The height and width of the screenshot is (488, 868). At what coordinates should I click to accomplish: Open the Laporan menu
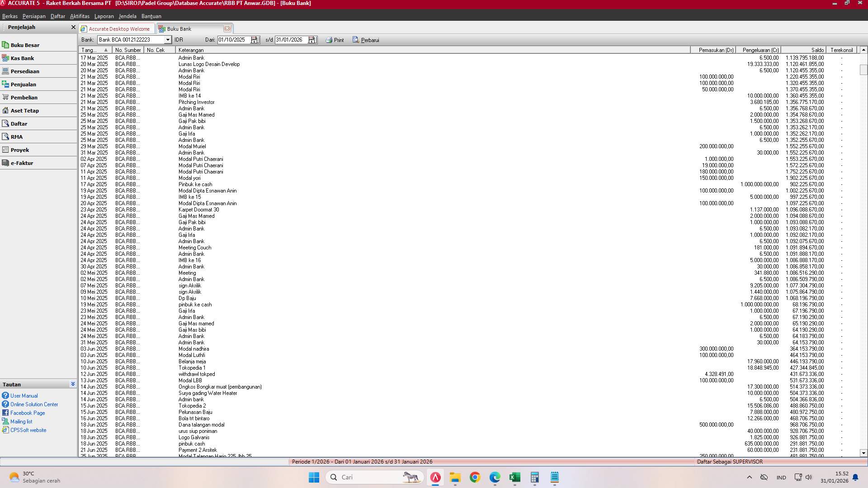(104, 16)
